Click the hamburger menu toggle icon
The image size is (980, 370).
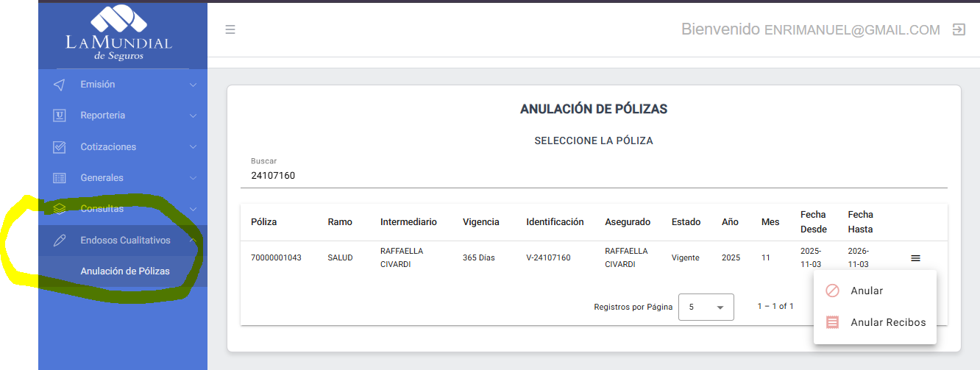[x=230, y=30]
